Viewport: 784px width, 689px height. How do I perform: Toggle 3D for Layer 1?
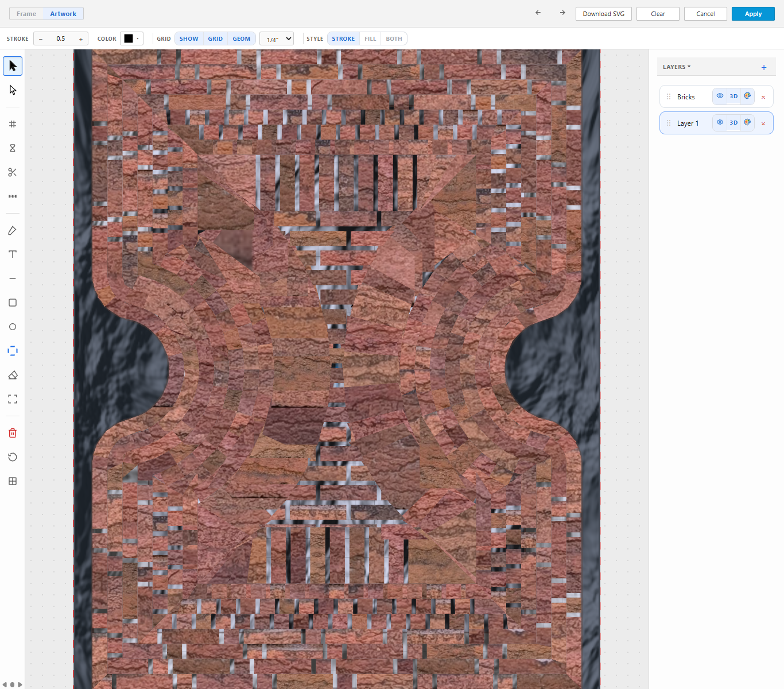733,122
